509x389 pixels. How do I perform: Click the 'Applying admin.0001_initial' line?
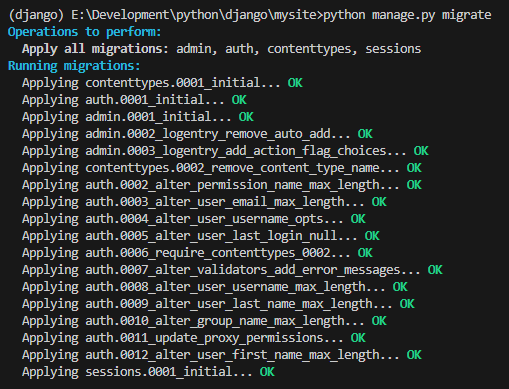coord(138,117)
